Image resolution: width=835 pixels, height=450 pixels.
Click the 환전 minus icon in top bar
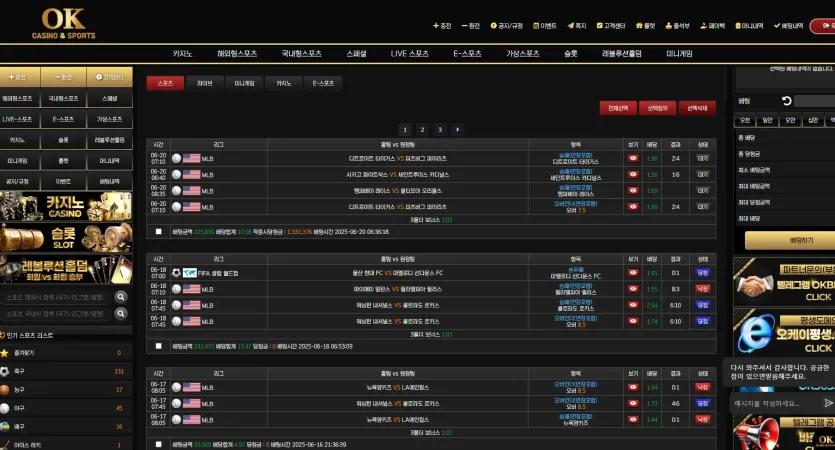click(464, 26)
